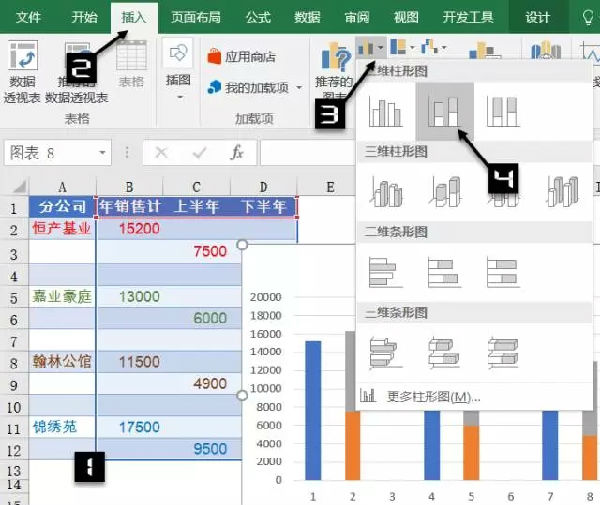
Task: Select cell with value 7500
Action: pyautogui.click(x=197, y=252)
